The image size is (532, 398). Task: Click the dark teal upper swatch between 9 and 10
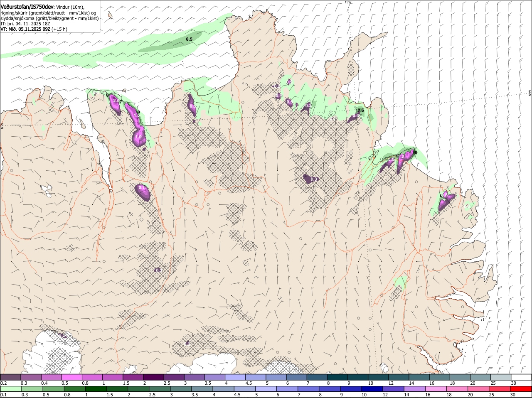tap(358, 377)
